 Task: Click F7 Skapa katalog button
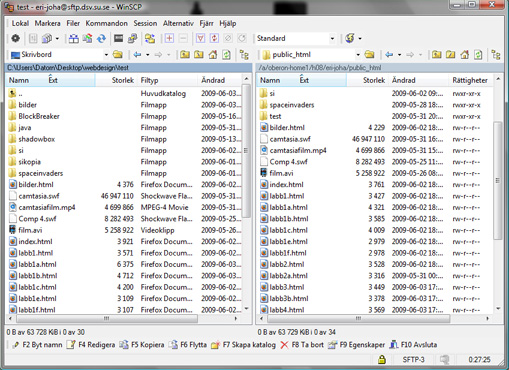(243, 345)
